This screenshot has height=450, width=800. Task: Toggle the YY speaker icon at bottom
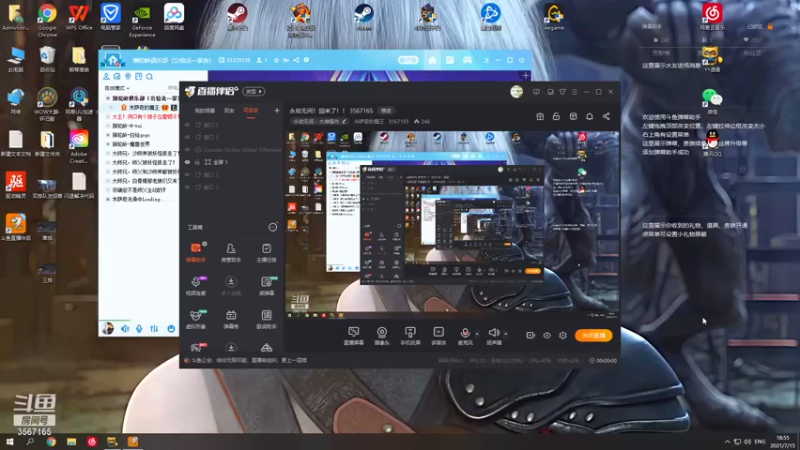click(x=125, y=329)
